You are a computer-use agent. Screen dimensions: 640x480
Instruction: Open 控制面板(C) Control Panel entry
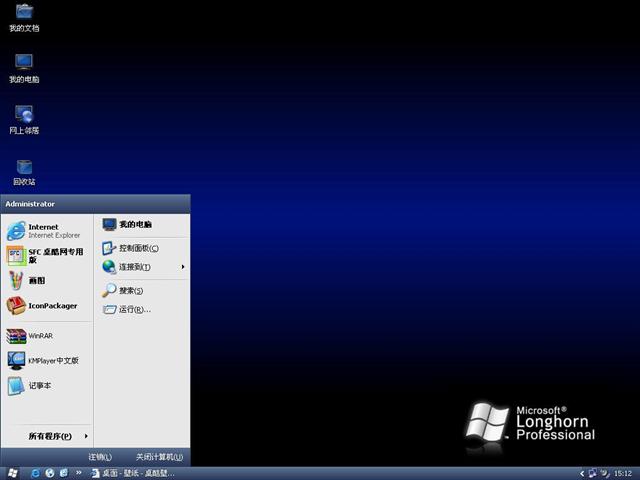tap(138, 248)
